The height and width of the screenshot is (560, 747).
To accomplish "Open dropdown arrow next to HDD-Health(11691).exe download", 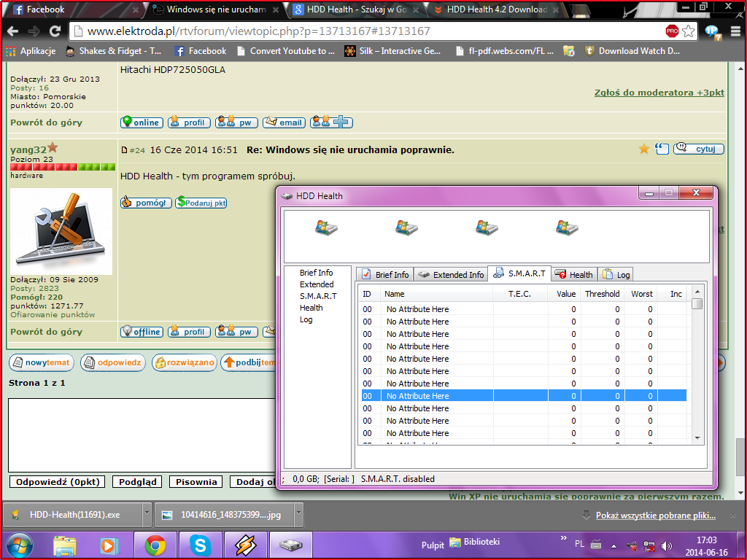I will click(147, 514).
